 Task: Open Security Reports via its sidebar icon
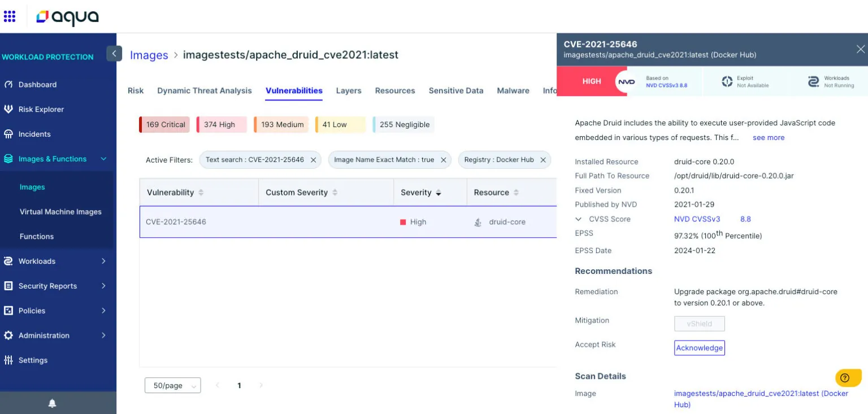[11, 286]
